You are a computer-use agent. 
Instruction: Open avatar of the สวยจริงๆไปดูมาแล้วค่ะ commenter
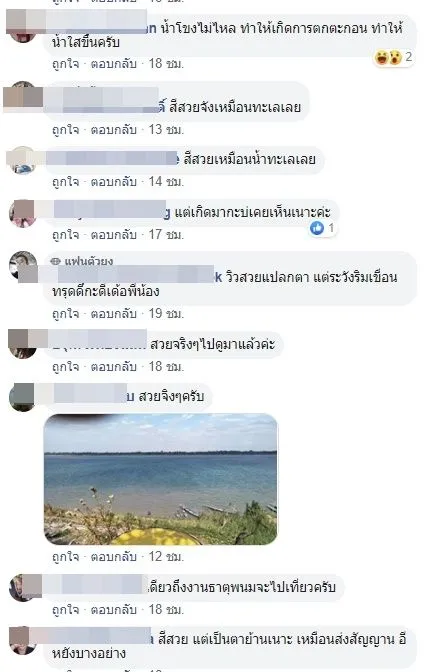point(23,344)
